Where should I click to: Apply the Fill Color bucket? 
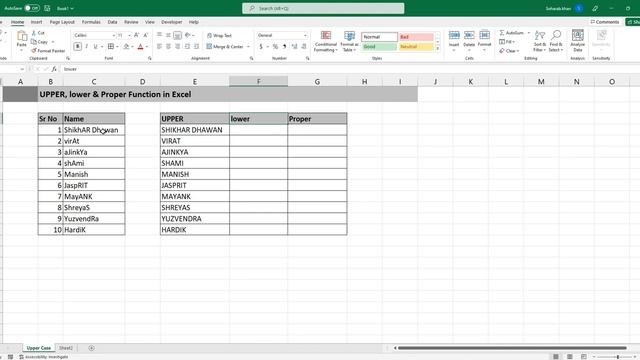(127, 47)
